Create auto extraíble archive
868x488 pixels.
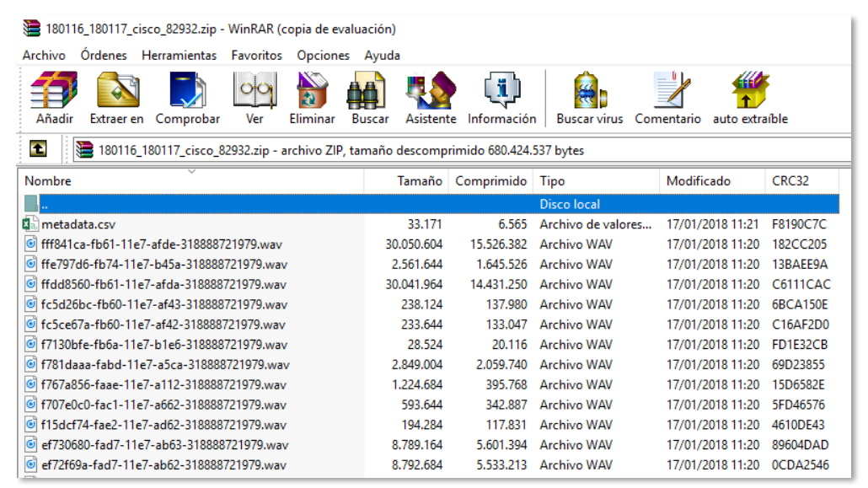[x=750, y=98]
